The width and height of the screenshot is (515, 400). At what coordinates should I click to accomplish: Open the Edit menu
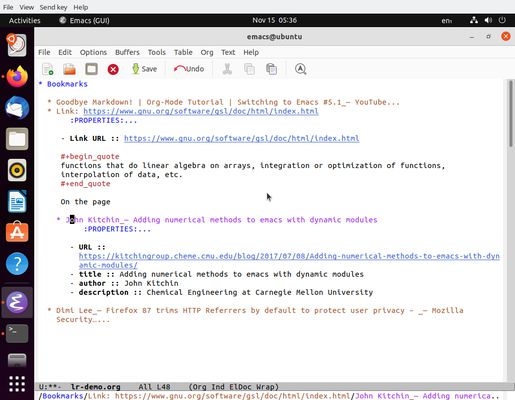point(65,52)
